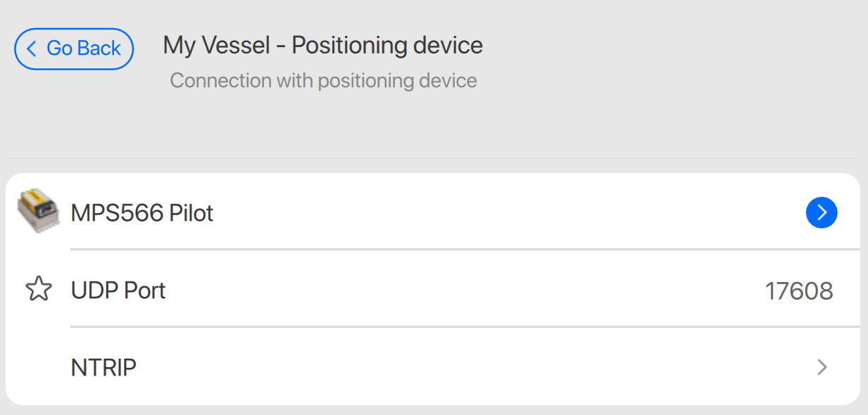This screenshot has width=868, height=415.
Task: Click the gray header area right of the title
Action: [669, 63]
